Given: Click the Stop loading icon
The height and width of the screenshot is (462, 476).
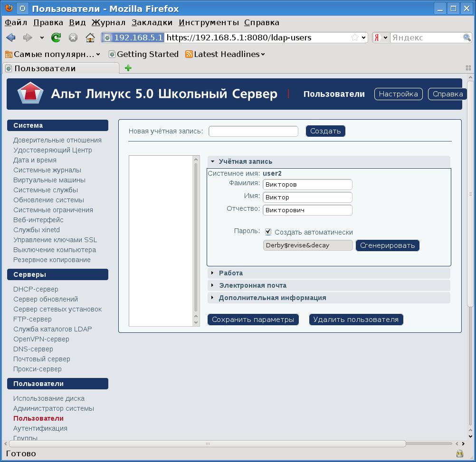Looking at the screenshot, I should pyautogui.click(x=73, y=38).
